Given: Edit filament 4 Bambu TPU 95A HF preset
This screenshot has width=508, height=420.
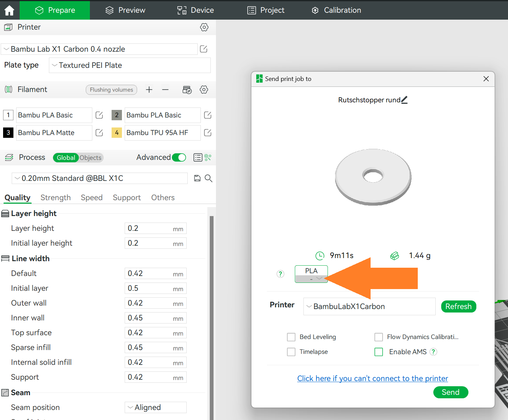Looking at the screenshot, I should tap(208, 133).
